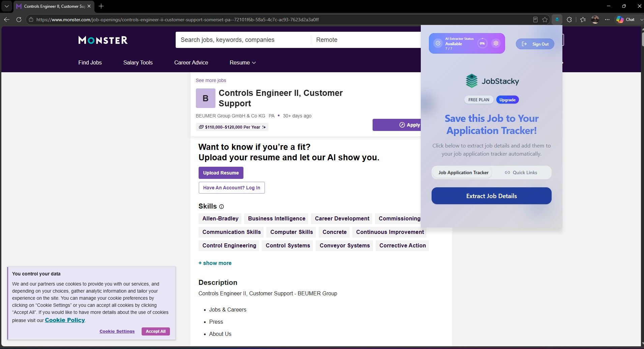This screenshot has width=644, height=349.
Task: Follow the See more jobs link
Action: click(211, 80)
